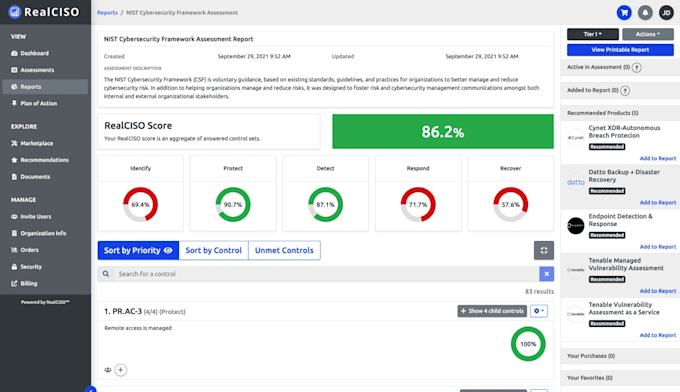This screenshot has height=392, width=680.
Task: Click the Billing edit icon
Action: click(x=14, y=283)
